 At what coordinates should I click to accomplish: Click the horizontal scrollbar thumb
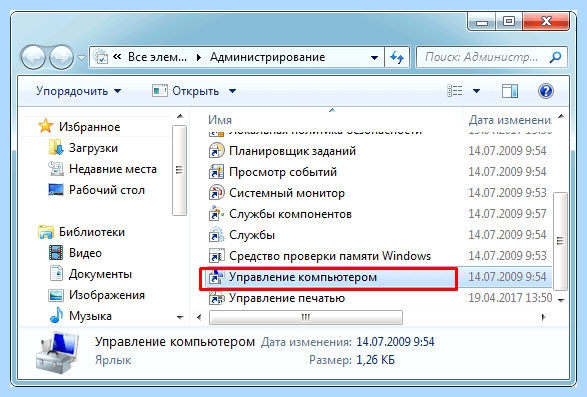[306, 318]
